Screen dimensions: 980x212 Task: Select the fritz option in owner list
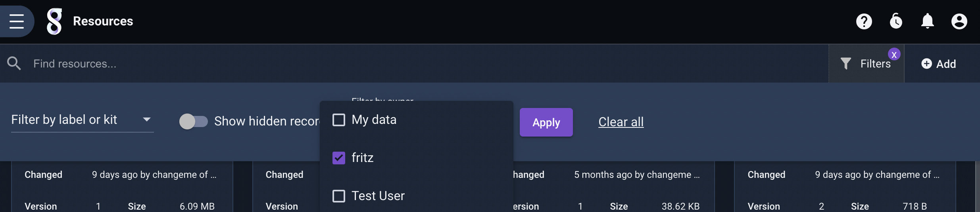tap(362, 158)
